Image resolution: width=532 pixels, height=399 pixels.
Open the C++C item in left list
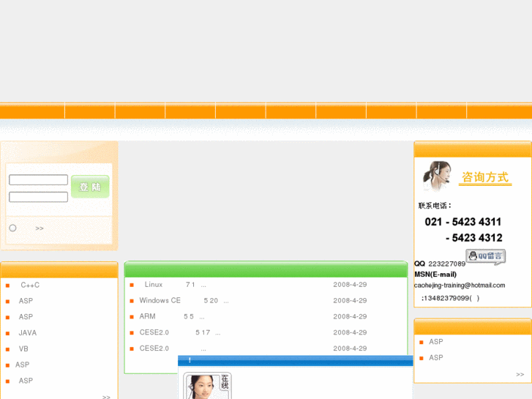click(30, 285)
